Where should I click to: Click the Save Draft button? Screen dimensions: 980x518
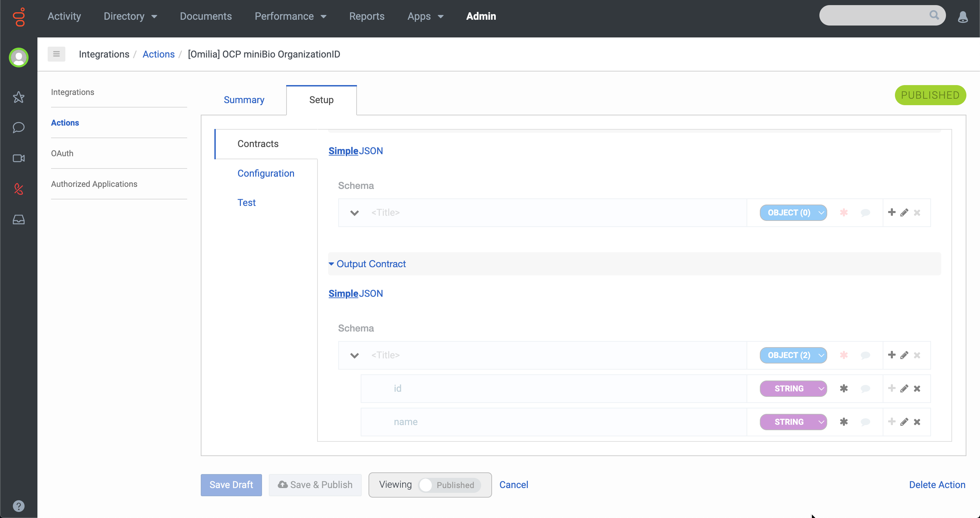pyautogui.click(x=231, y=485)
